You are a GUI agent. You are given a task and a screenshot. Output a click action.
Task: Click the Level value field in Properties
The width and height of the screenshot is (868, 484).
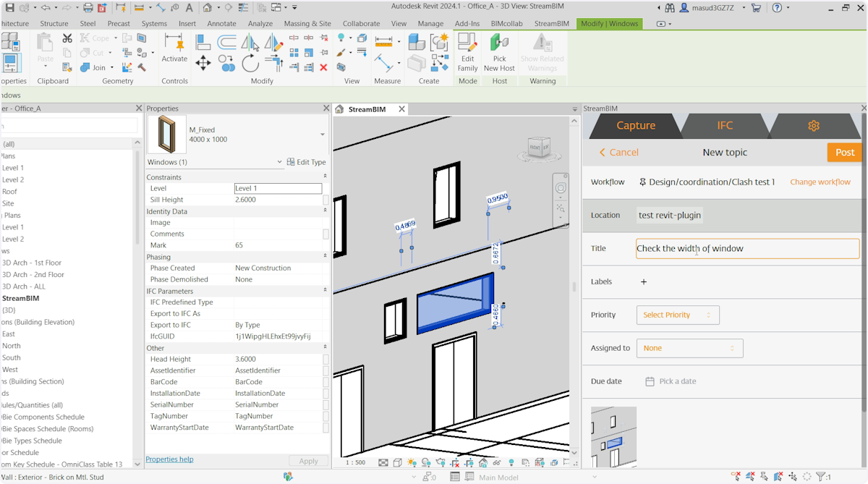coord(278,188)
